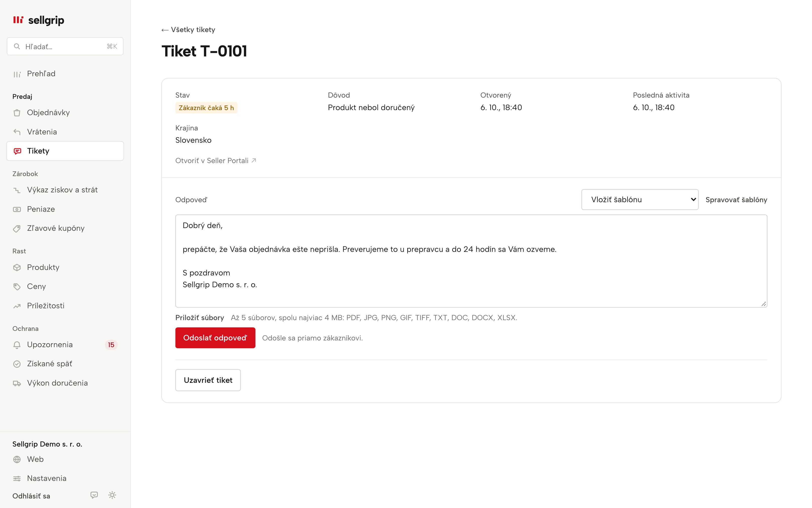Click the Zákazník čaká 5 h status badge
Screen dimensions: 812x508
(206, 108)
